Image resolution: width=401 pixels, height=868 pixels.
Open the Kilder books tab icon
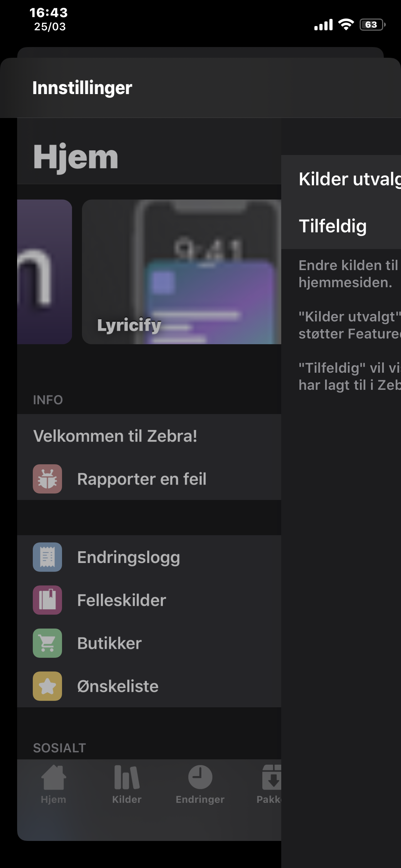127,777
